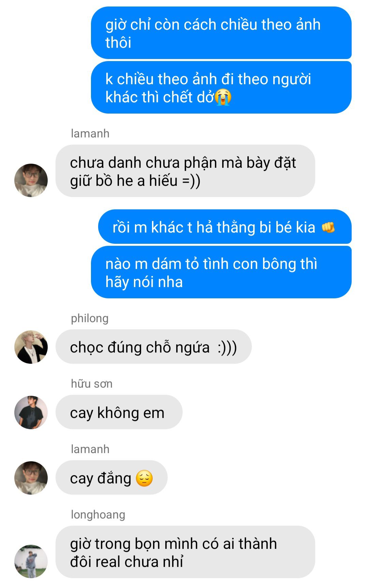This screenshot has width=368, height=588.
Task: Tap lamanh's avatar next to 'cay đắng'
Action: click(x=31, y=478)
